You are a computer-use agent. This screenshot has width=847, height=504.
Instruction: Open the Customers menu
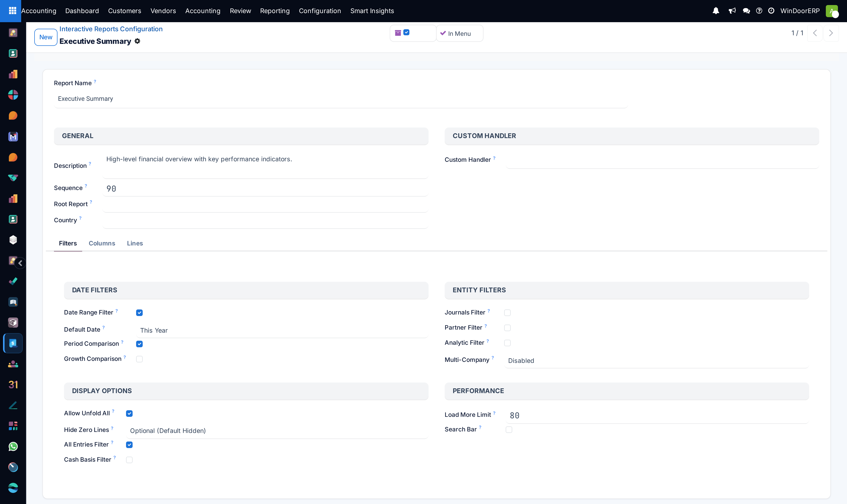pyautogui.click(x=125, y=11)
